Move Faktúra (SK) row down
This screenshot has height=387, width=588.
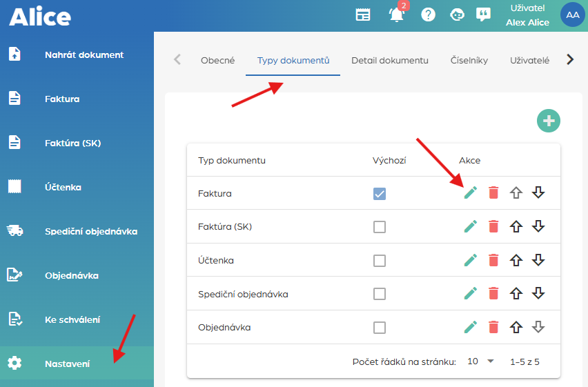click(x=539, y=226)
